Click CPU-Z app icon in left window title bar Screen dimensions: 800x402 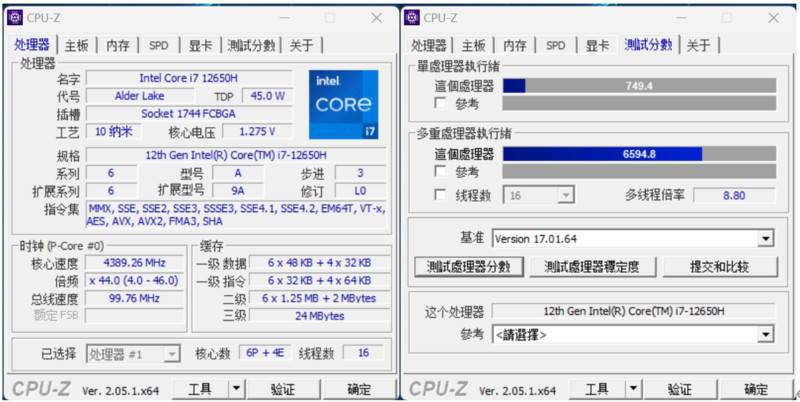click(x=15, y=17)
